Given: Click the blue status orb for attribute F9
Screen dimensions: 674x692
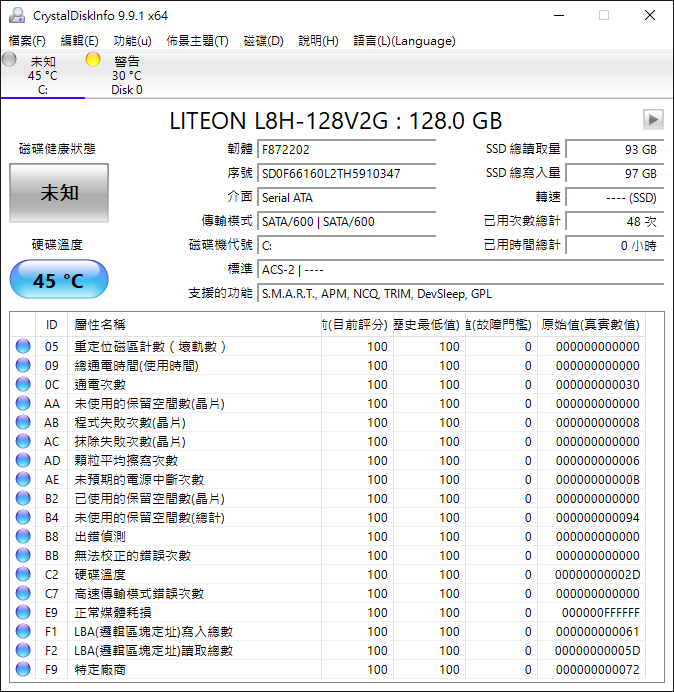Looking at the screenshot, I should click(23, 669).
